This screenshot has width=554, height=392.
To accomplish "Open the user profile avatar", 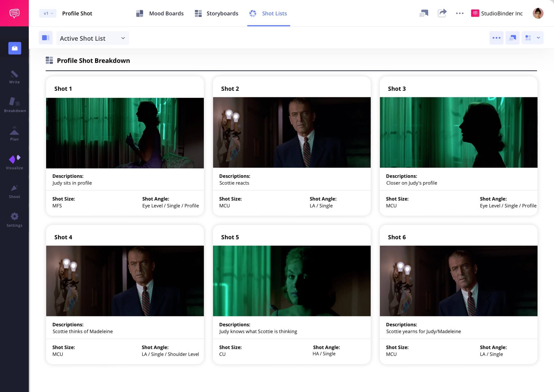I will point(538,13).
